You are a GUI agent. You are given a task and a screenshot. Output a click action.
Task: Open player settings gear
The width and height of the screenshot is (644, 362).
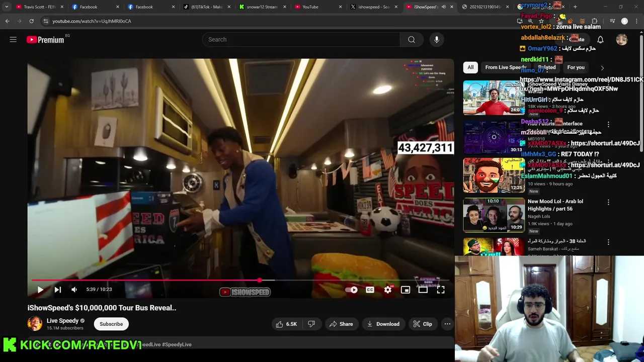[388, 290]
